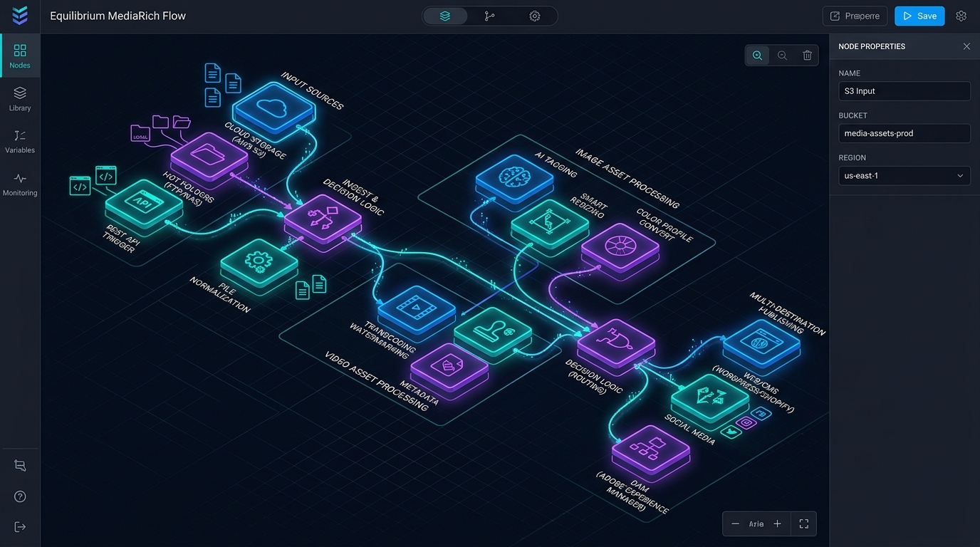Open the Library sidebar panel

20,99
